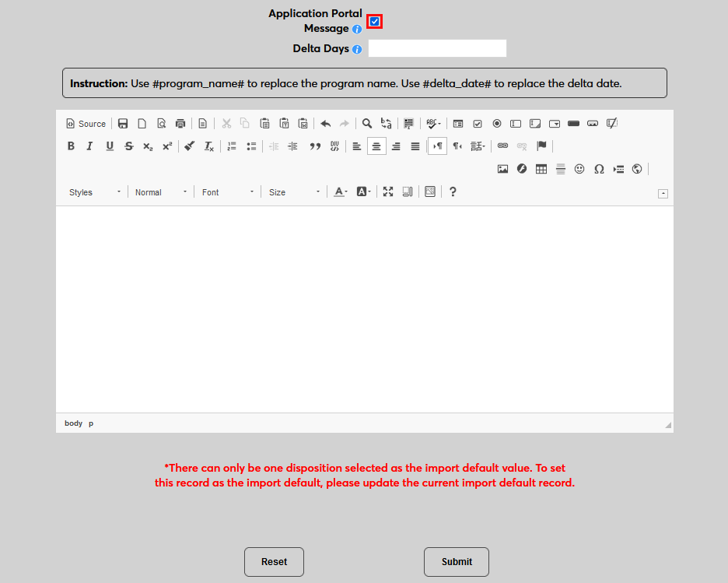Uncheck Application Portal Message checkbox
Screen dimensions: 728x583
pyautogui.click(x=374, y=21)
